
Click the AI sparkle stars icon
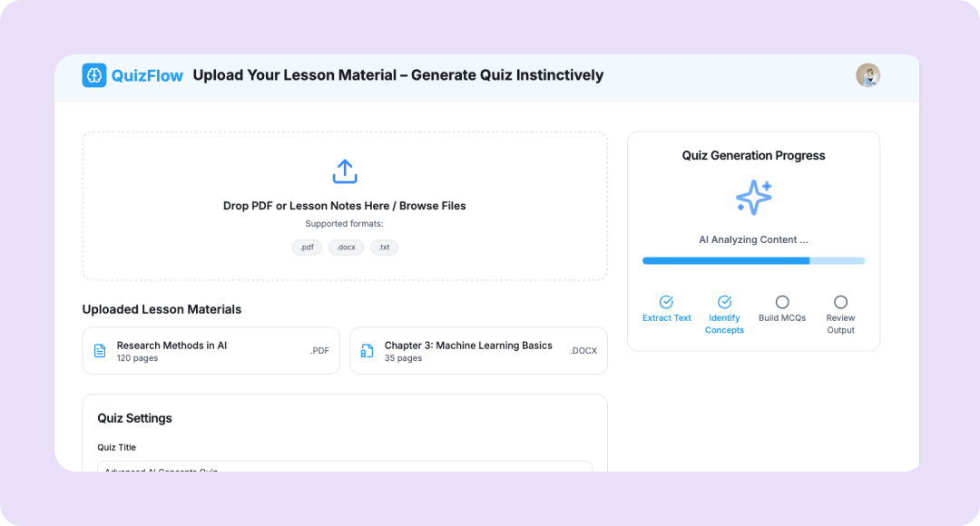(x=753, y=197)
